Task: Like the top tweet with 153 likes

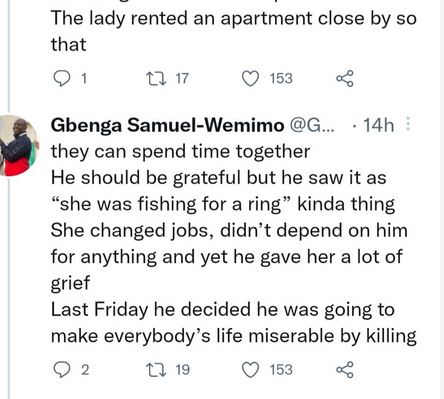Action: point(250,79)
